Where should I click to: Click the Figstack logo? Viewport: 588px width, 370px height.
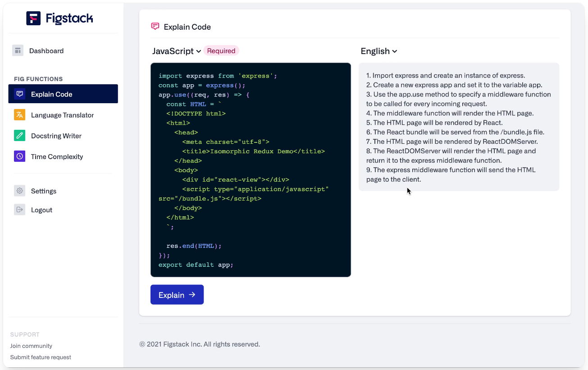(x=59, y=18)
